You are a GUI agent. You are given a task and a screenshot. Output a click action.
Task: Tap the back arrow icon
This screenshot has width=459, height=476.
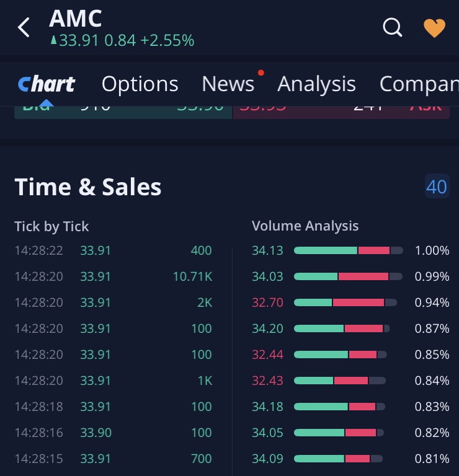(24, 27)
